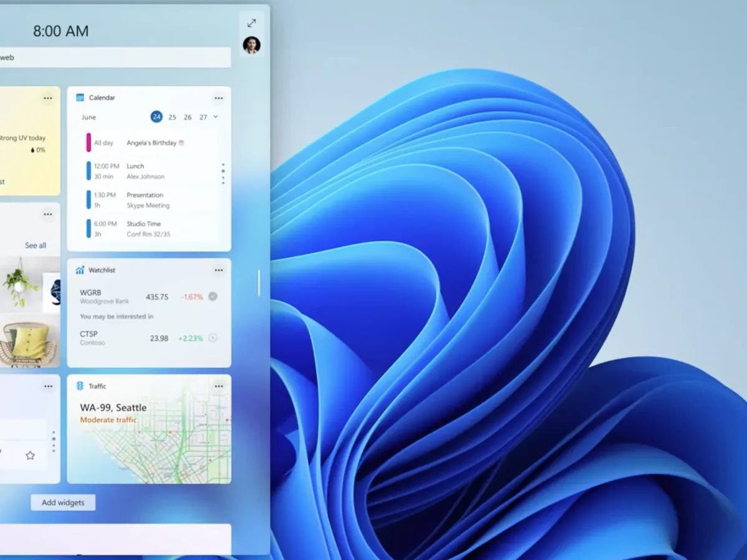
Task: Open the wicker chair photo thumbnail
Action: [29, 342]
